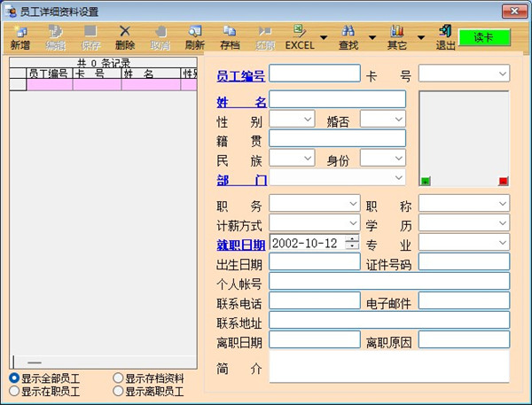Click the 就职日期 date spinner arrows
The width and height of the screenshot is (532, 405).
352,243
